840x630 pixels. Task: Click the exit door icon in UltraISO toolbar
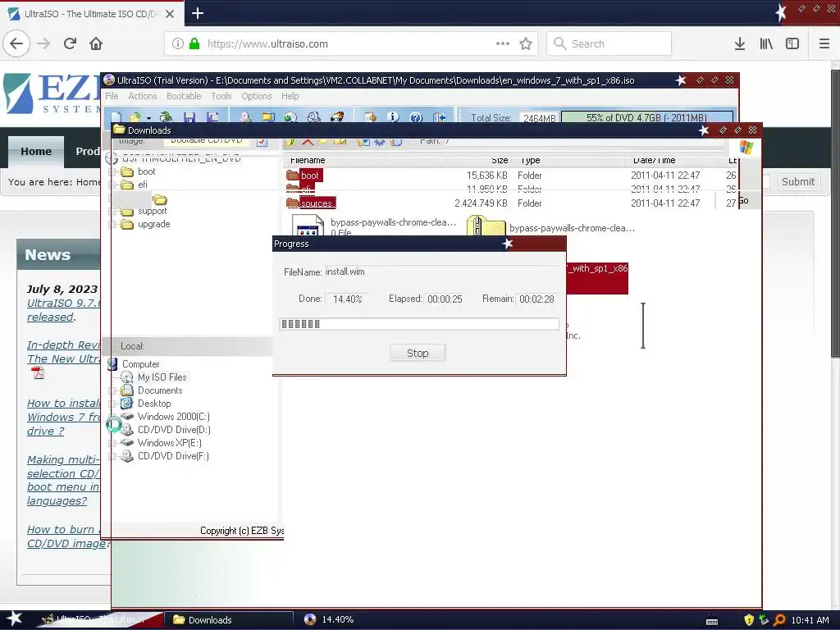point(440,117)
